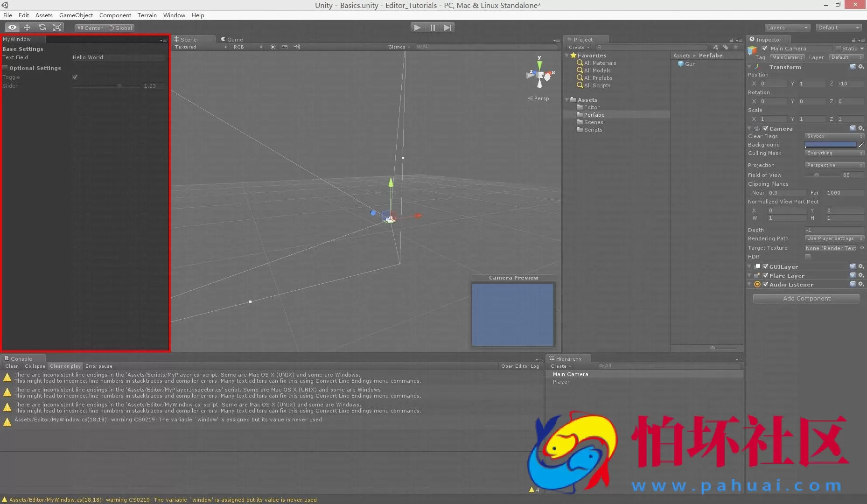Select the Move tool
Screen dimensions: 867x504
27,28
